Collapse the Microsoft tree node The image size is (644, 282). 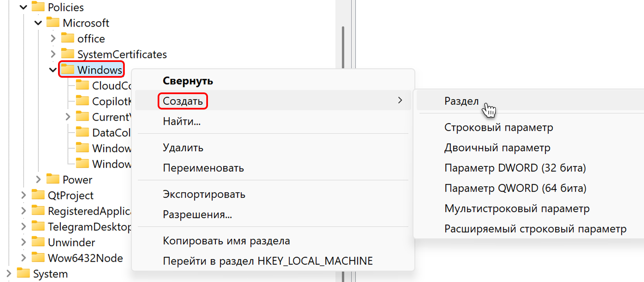tap(38, 23)
